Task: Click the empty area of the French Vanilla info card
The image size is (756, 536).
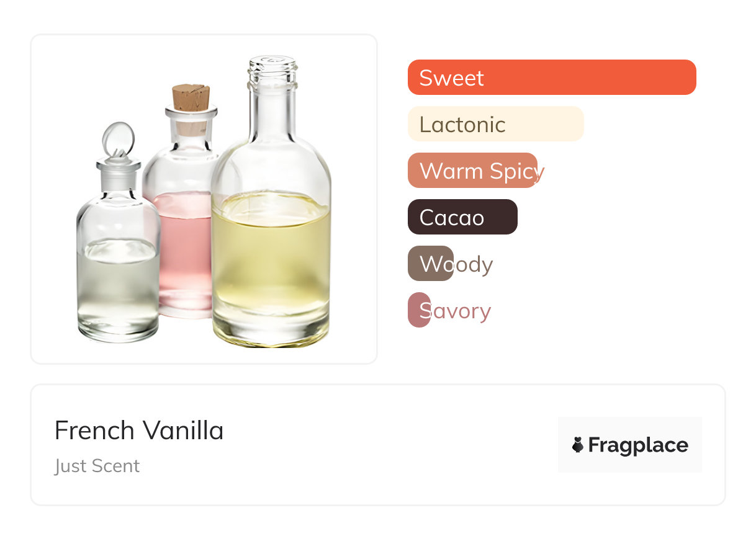Action: coord(385,447)
